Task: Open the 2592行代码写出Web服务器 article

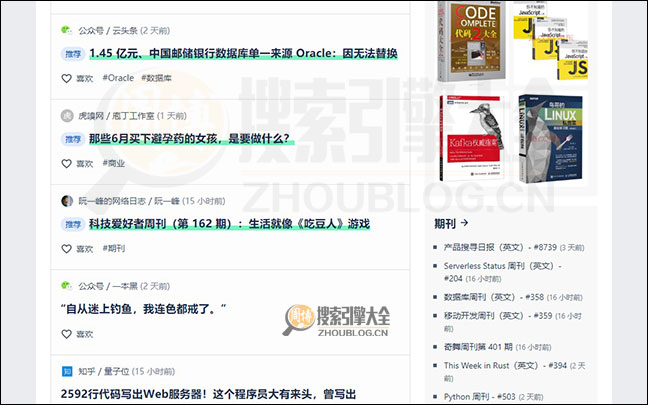Action: 208,394
